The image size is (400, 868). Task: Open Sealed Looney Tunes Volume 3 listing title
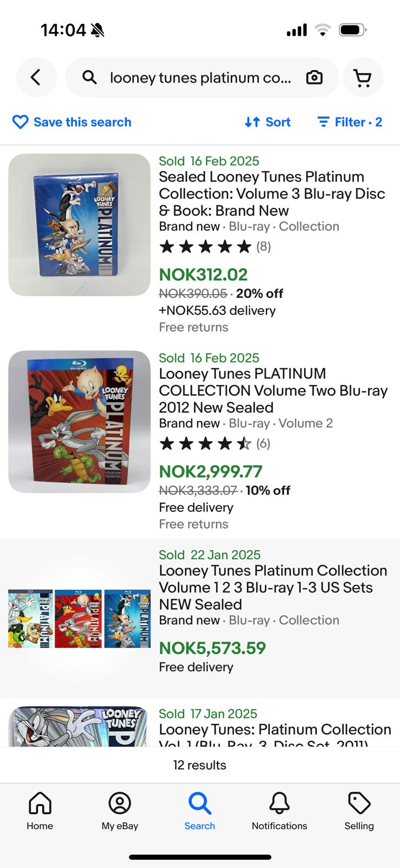point(272,194)
